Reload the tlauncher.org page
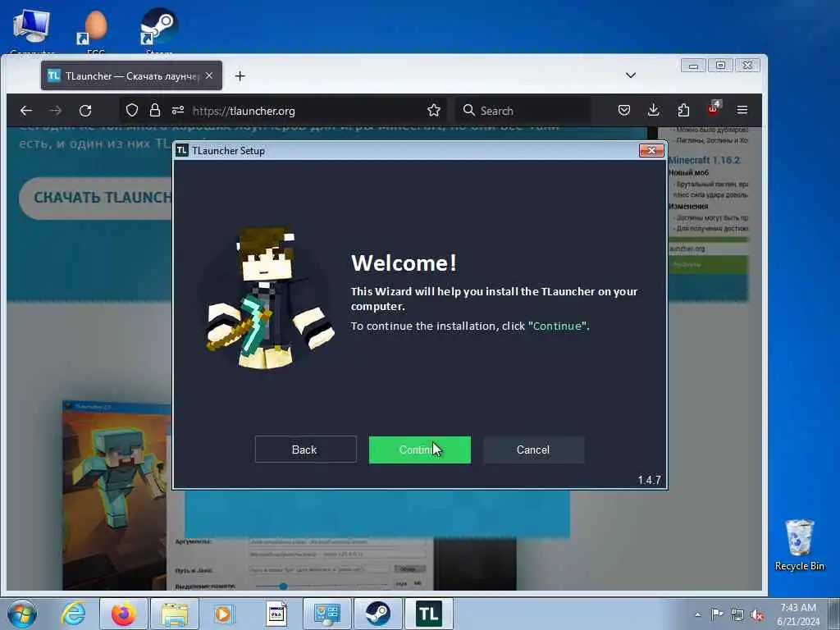Screen dimensions: 840x630 85,111
